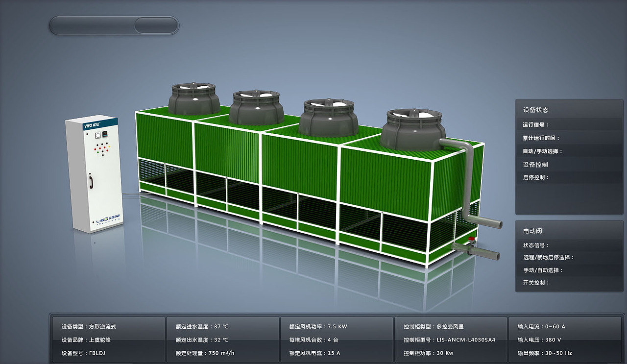
Task: Click the 状态信号 row
Action: click(569, 245)
